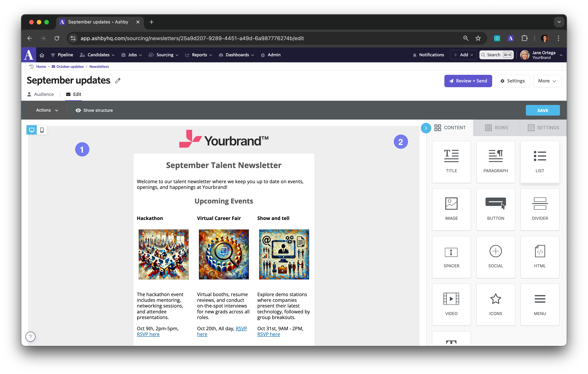
Task: Click the browser reload icon
Action: [57, 38]
